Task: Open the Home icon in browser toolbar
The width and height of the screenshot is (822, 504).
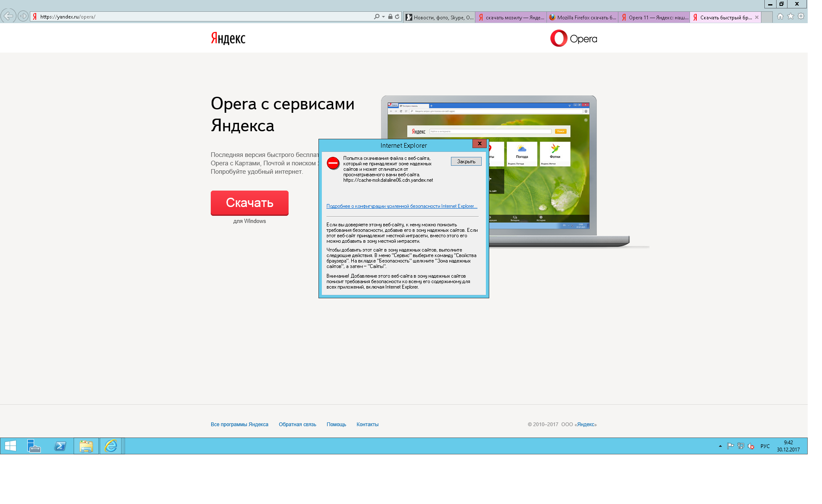Action: tap(780, 16)
